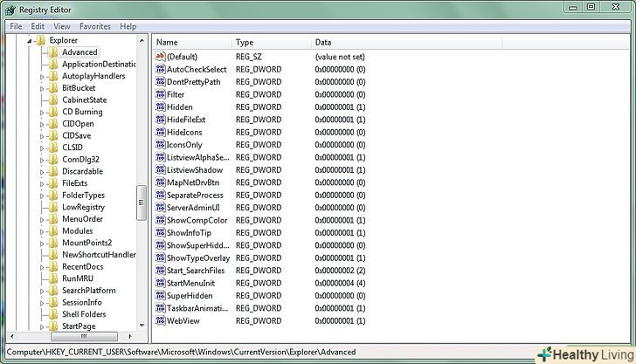The image size is (636, 364).
Task: Click the HideIcons DWORD icon
Action: (x=160, y=132)
